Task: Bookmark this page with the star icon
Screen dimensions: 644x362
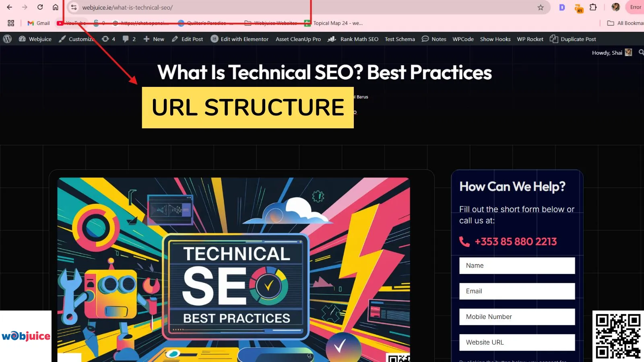Action: (x=541, y=7)
